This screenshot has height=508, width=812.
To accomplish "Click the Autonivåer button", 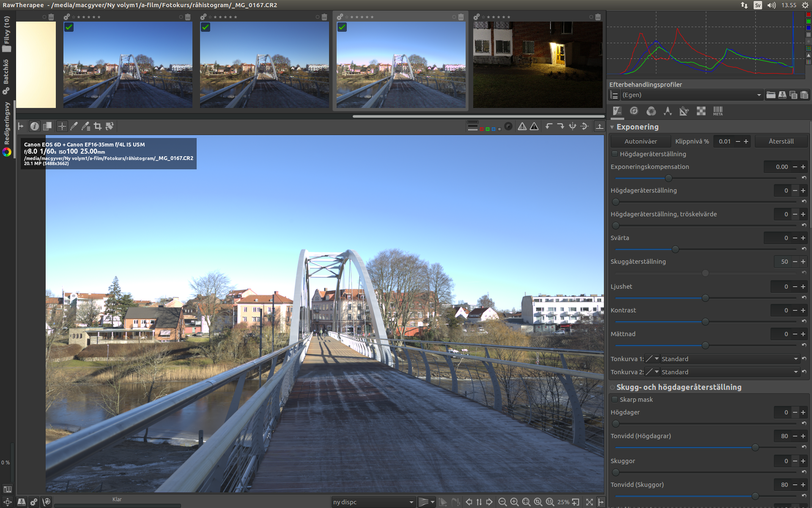I will pos(640,141).
